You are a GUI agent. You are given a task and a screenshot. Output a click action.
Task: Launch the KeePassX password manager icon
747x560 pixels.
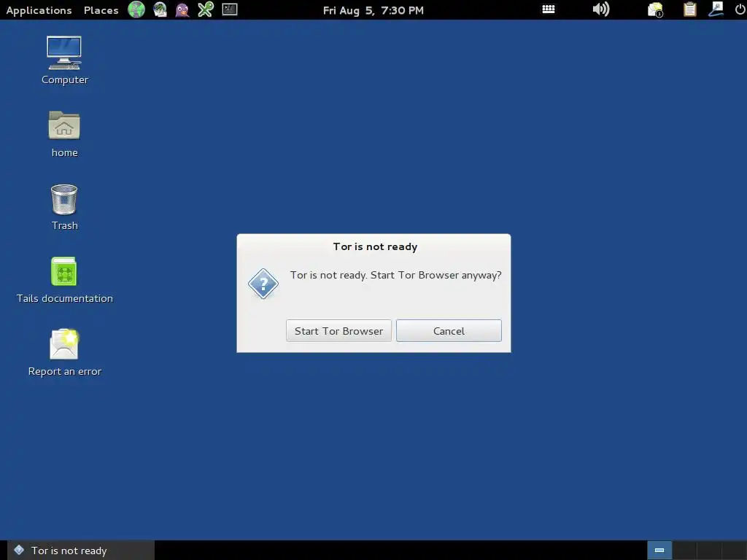(x=205, y=9)
